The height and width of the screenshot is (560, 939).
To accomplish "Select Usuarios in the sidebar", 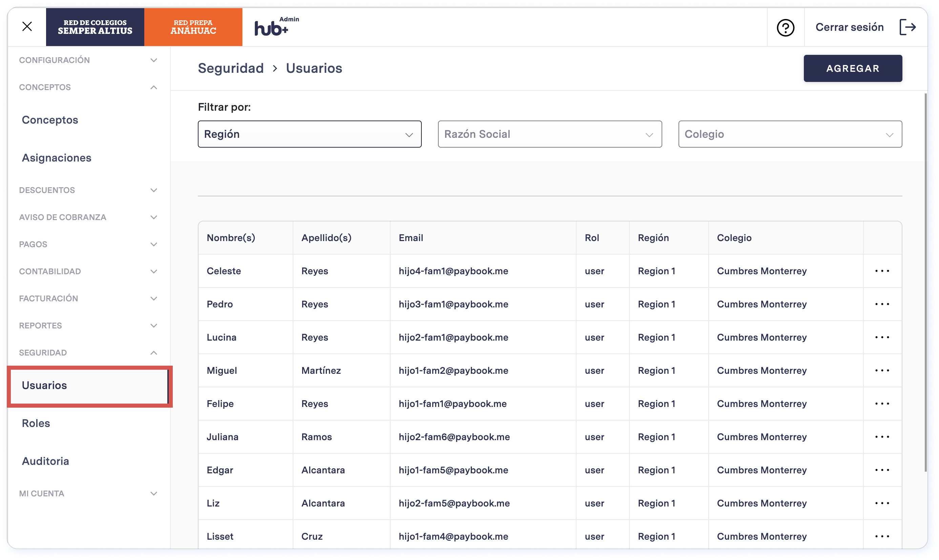I will (89, 386).
